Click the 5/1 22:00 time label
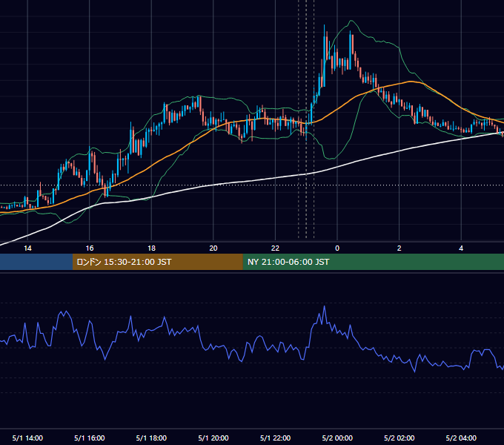 click(275, 438)
